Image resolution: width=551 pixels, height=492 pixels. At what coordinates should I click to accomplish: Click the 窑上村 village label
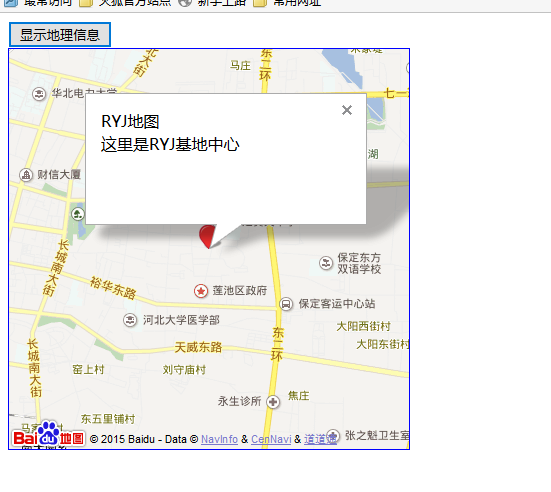coord(89,369)
